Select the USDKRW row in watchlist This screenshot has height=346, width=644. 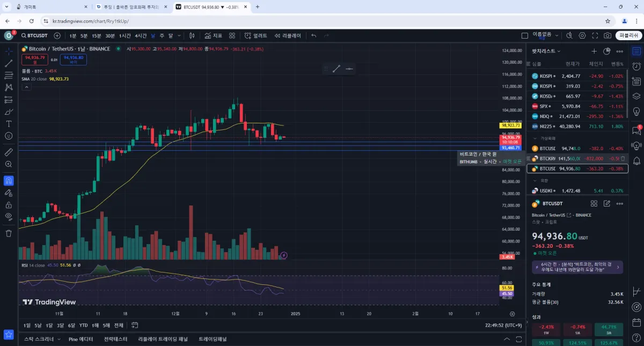point(577,190)
